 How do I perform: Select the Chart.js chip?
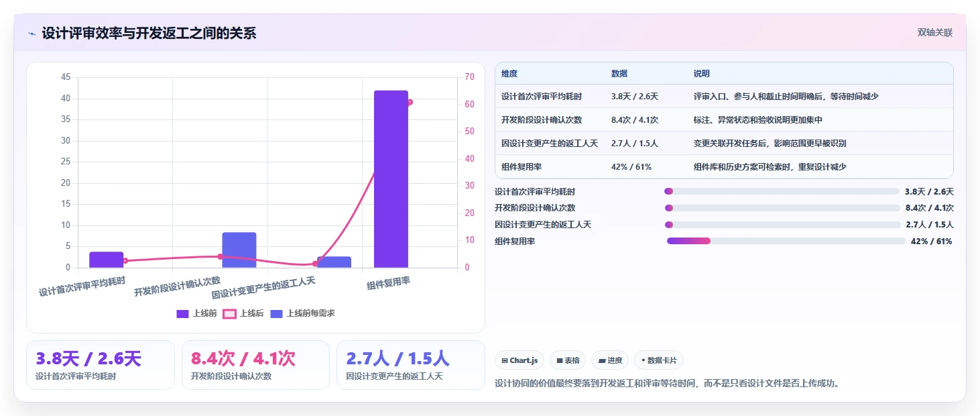point(519,360)
